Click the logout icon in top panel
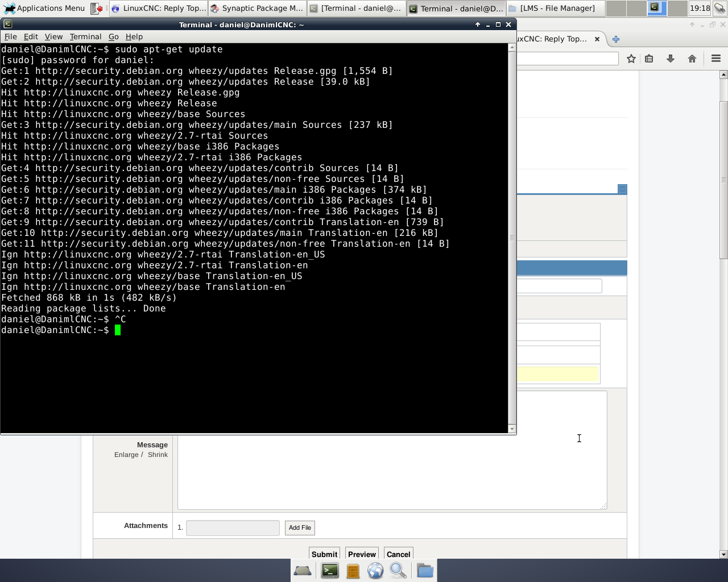 click(x=97, y=8)
